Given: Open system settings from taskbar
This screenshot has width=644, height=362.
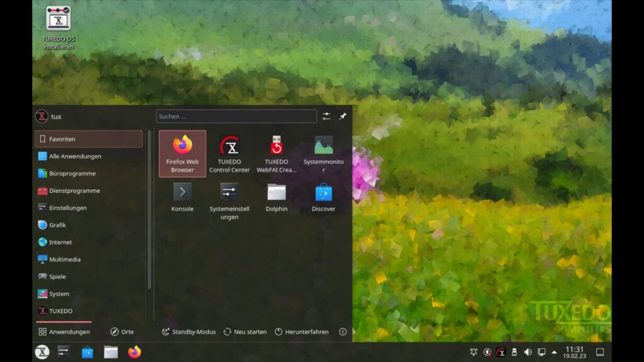Looking at the screenshot, I should click(64, 352).
